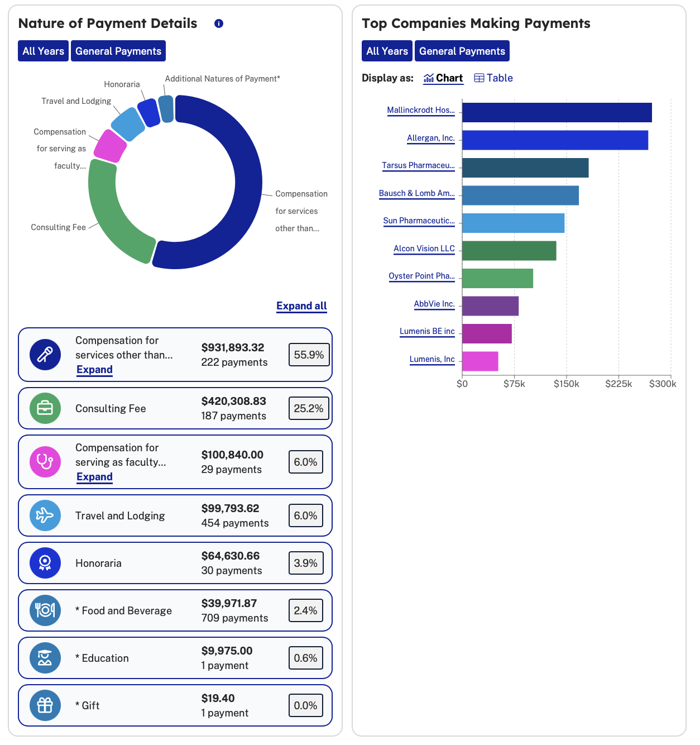Click the Honoraria label in donut chart
700x745 pixels.
[122, 84]
